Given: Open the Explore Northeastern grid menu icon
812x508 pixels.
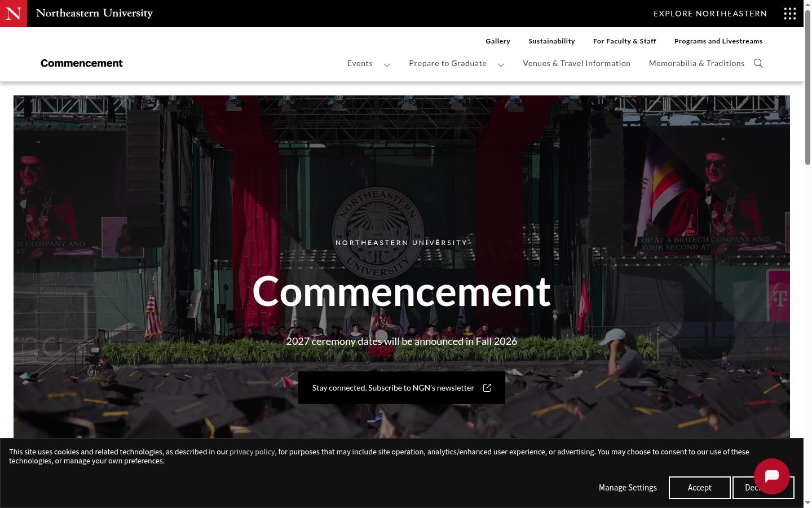Looking at the screenshot, I should (790, 14).
